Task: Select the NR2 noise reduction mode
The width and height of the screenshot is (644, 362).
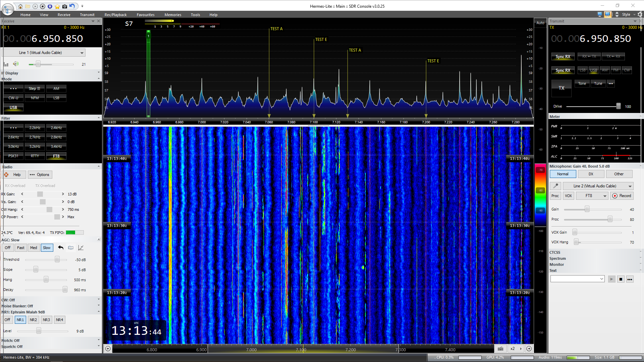Action: point(33,320)
